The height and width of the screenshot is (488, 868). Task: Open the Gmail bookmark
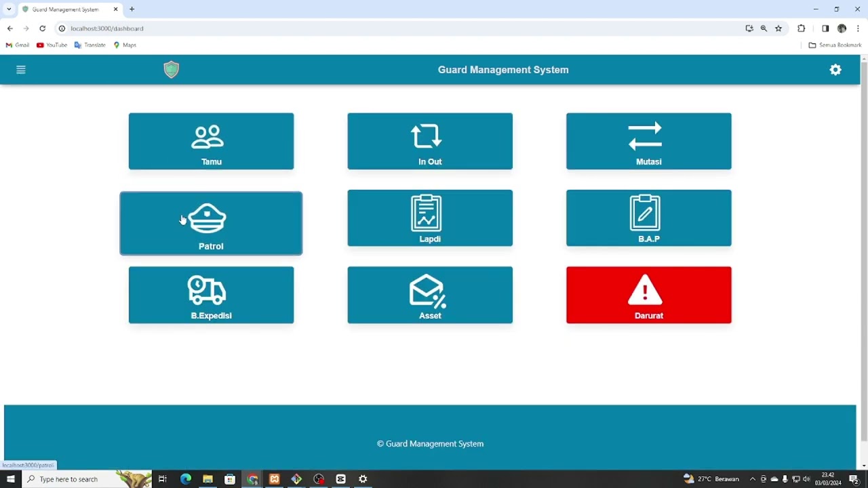point(18,45)
